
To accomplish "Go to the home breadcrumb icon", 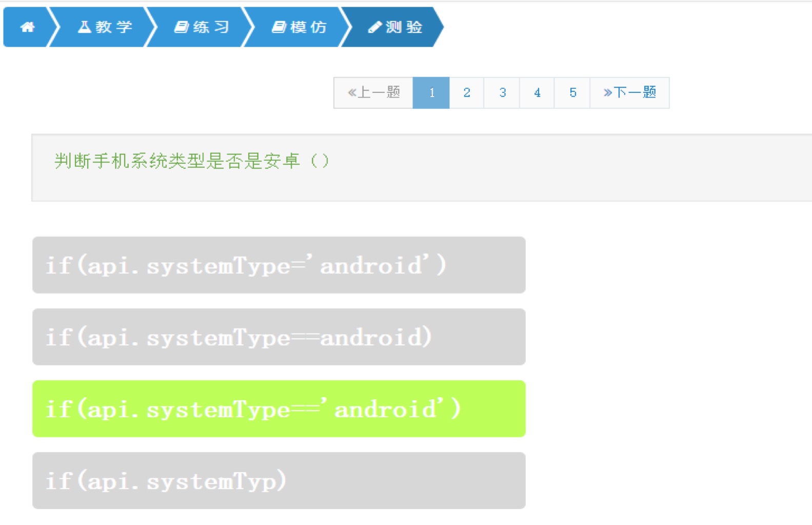I will tap(27, 27).
